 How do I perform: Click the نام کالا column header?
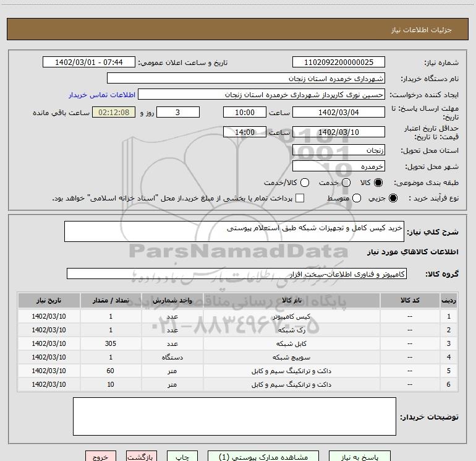(291, 300)
